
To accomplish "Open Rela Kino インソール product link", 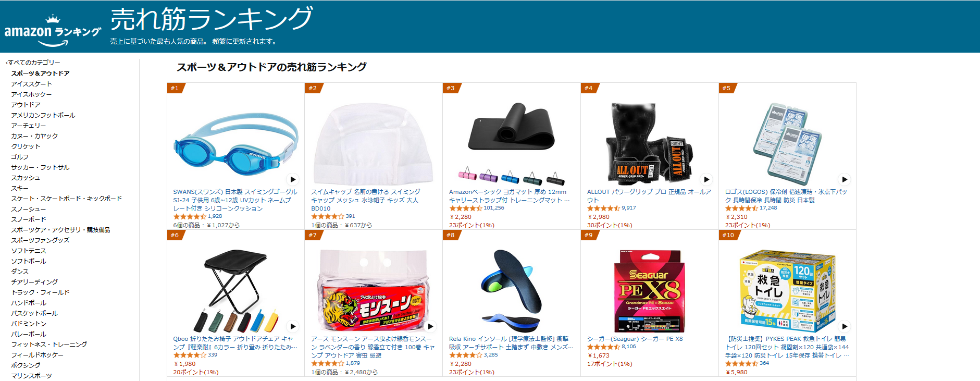I will 511,343.
